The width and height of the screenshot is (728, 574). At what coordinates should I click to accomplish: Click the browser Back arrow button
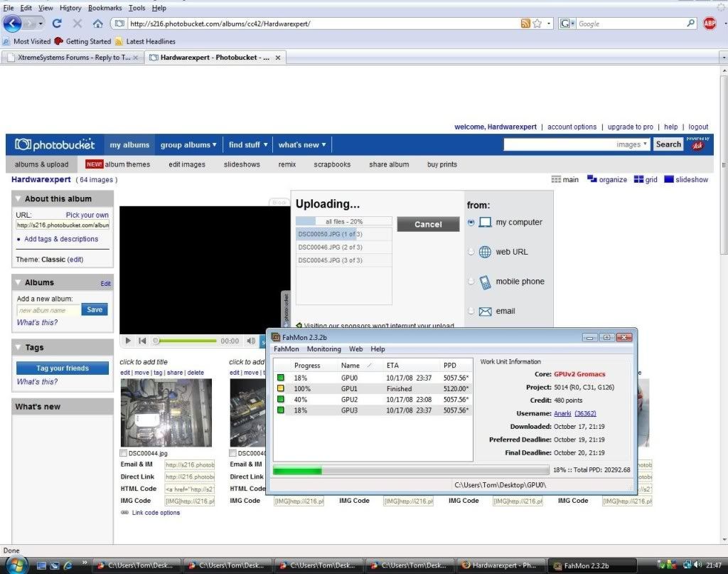click(x=12, y=23)
